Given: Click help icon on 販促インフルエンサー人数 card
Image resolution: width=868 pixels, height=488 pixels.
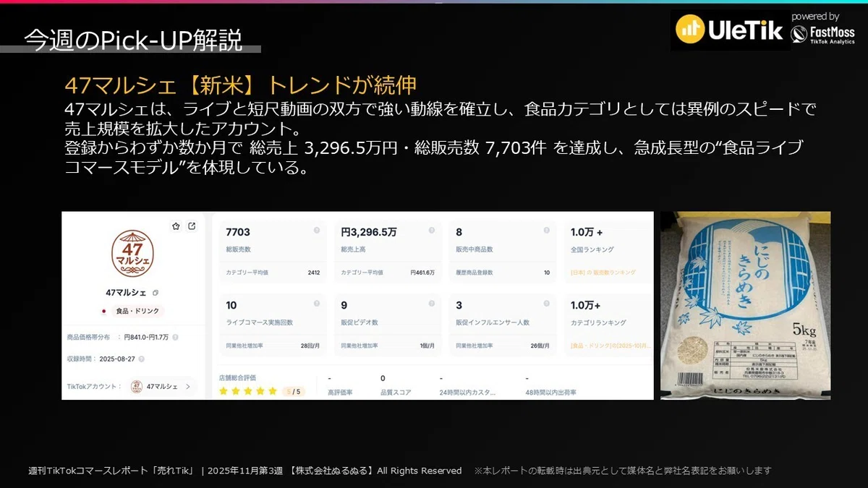Looking at the screenshot, I should coord(547,304).
